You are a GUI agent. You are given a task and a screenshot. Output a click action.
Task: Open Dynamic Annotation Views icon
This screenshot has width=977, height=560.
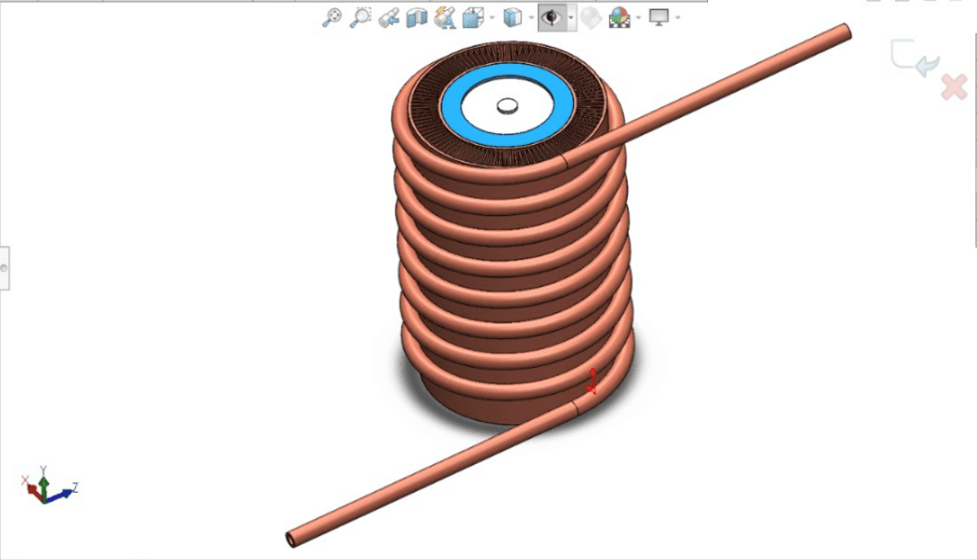[x=445, y=17]
